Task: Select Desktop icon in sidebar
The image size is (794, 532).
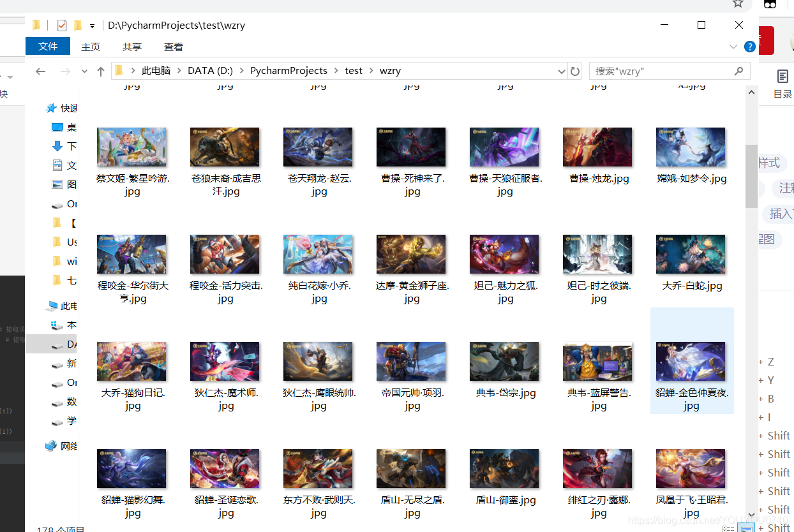Action: [x=57, y=128]
